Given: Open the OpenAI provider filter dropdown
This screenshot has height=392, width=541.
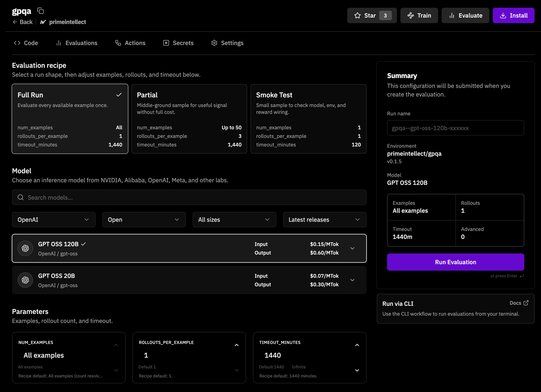Looking at the screenshot, I should [54, 220].
